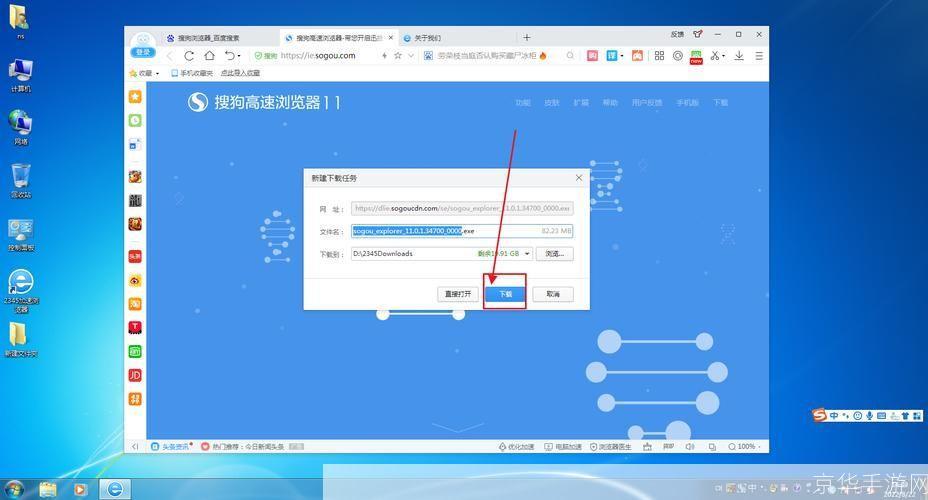
Task: Open the download location dropdown arrow
Action: click(x=527, y=254)
